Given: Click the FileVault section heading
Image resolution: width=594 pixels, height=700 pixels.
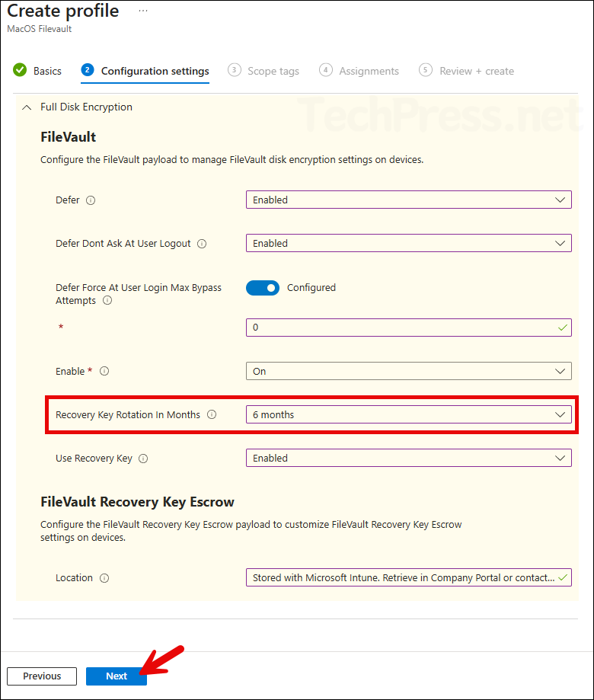Looking at the screenshot, I should (69, 137).
